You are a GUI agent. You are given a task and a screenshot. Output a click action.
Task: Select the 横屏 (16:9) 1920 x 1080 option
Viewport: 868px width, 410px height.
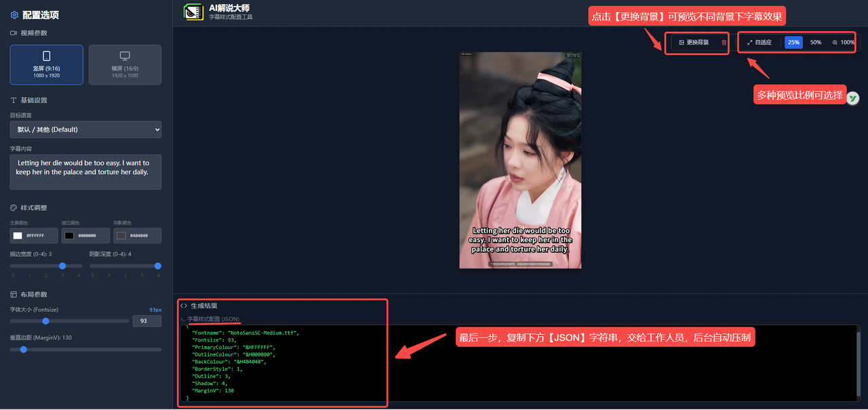coord(125,64)
